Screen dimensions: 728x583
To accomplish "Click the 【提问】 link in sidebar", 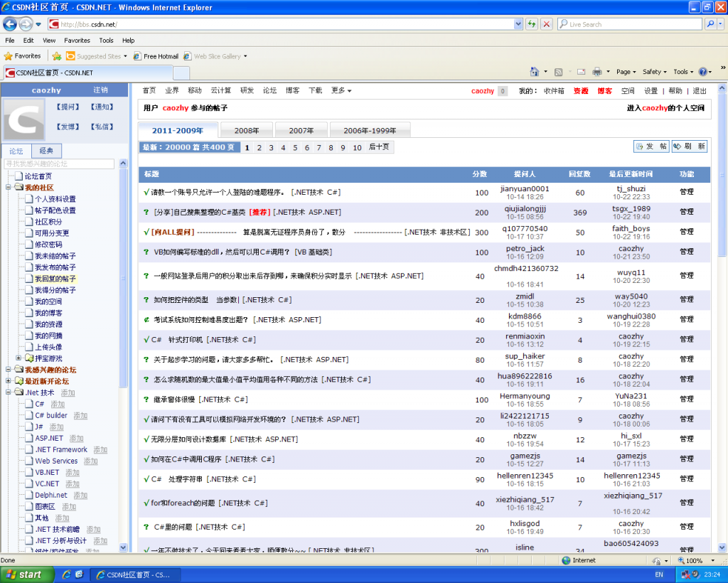I will coord(68,107).
